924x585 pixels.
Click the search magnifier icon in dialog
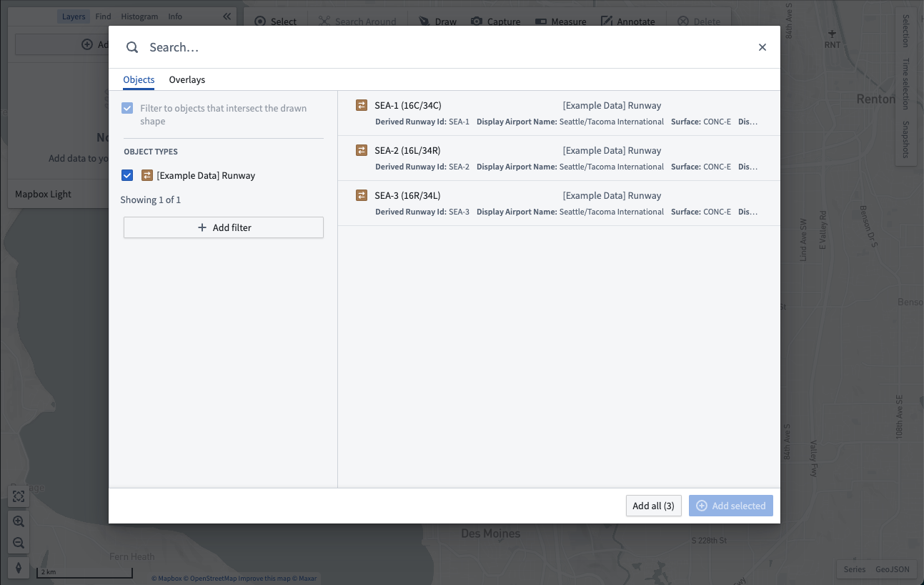click(132, 47)
